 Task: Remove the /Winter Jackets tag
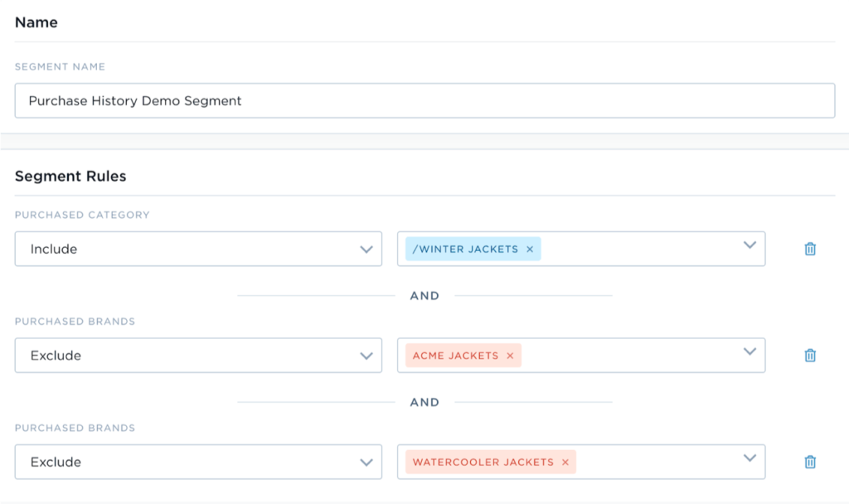pyautogui.click(x=530, y=249)
